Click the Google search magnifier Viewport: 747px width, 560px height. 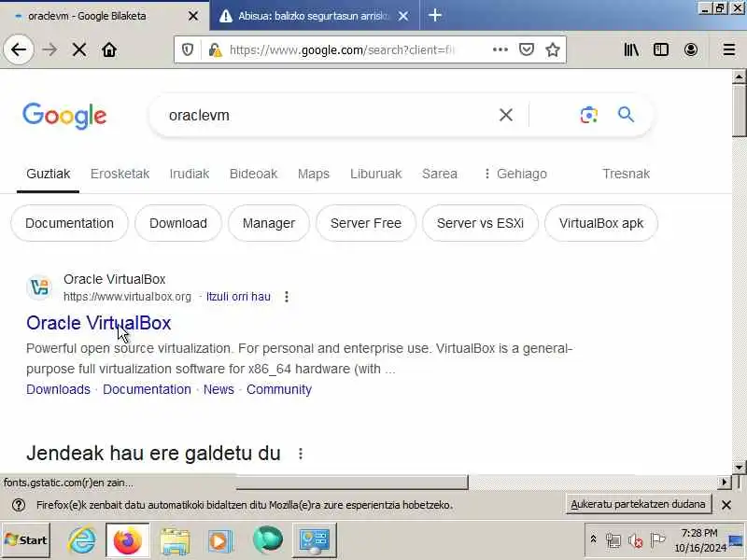tap(626, 115)
